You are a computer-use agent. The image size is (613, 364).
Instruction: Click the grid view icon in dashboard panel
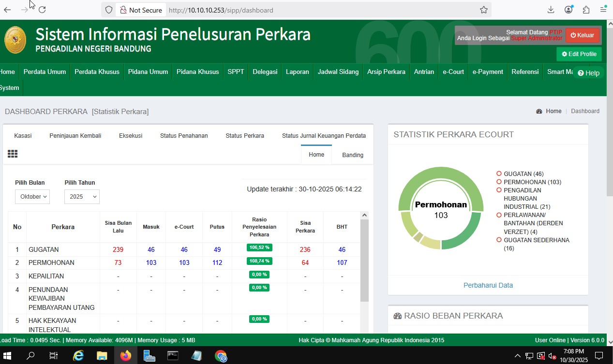pyautogui.click(x=13, y=154)
